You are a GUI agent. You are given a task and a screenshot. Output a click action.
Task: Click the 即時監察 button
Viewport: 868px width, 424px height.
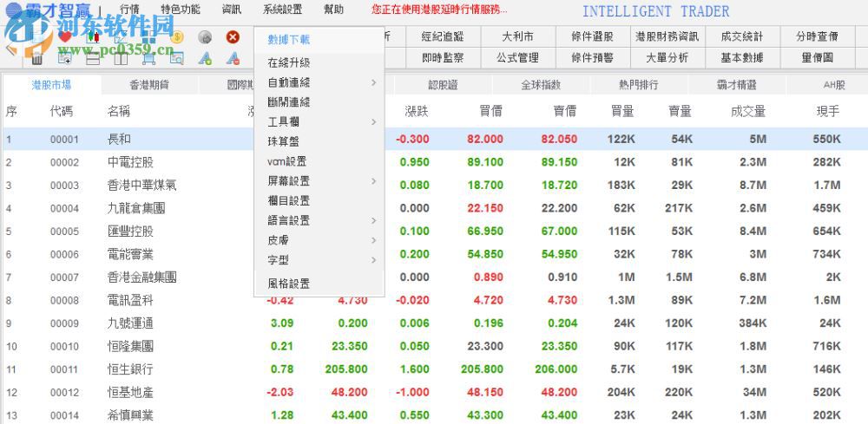443,57
